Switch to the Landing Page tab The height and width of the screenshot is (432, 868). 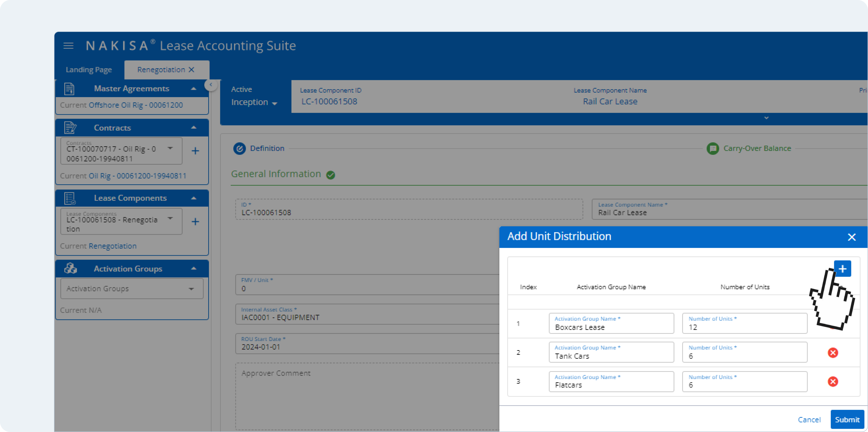(89, 69)
